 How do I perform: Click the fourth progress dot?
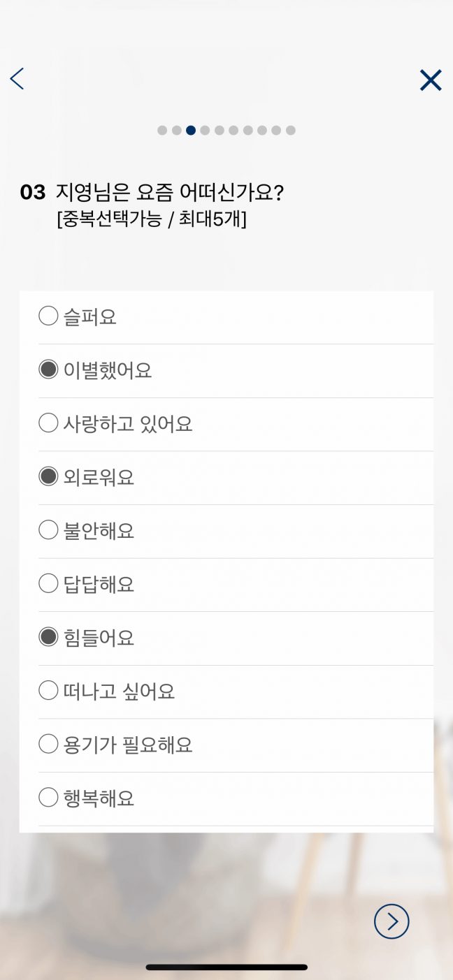205,131
